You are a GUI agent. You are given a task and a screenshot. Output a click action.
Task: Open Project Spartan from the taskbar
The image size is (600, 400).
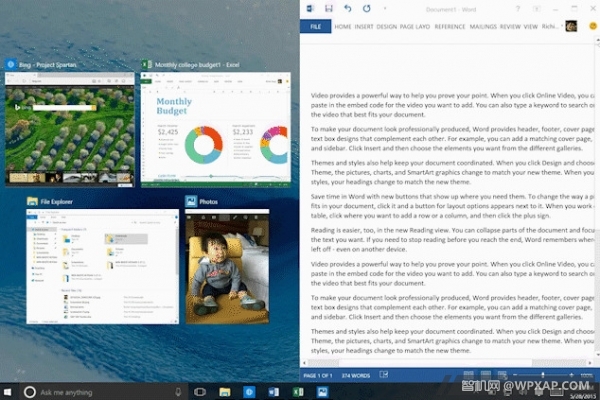[x=249, y=392]
